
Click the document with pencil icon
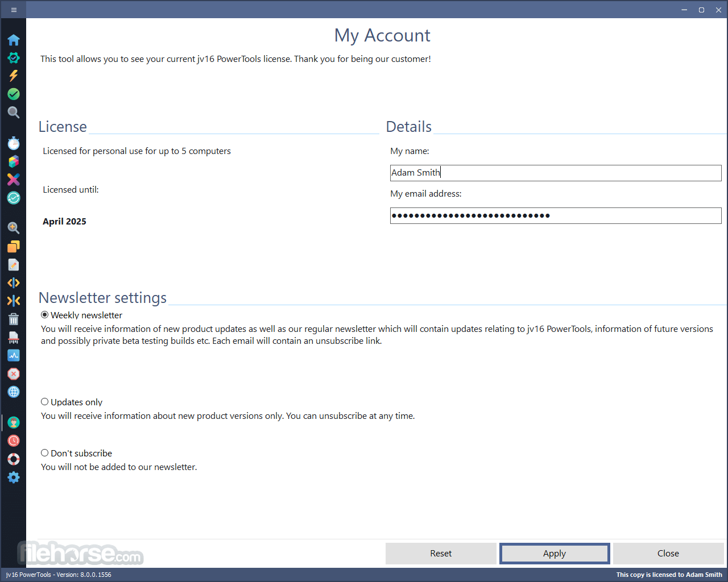coord(14,265)
